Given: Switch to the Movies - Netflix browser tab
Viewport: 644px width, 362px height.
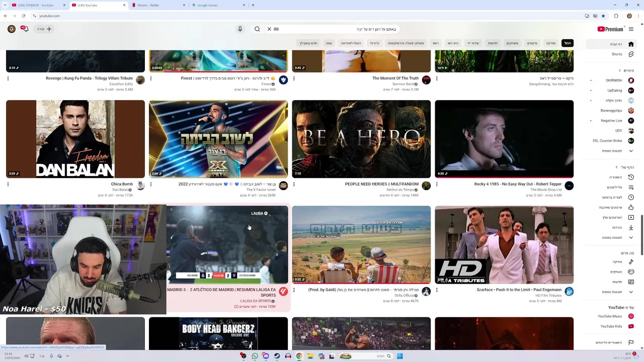Looking at the screenshot, I should (157, 5).
